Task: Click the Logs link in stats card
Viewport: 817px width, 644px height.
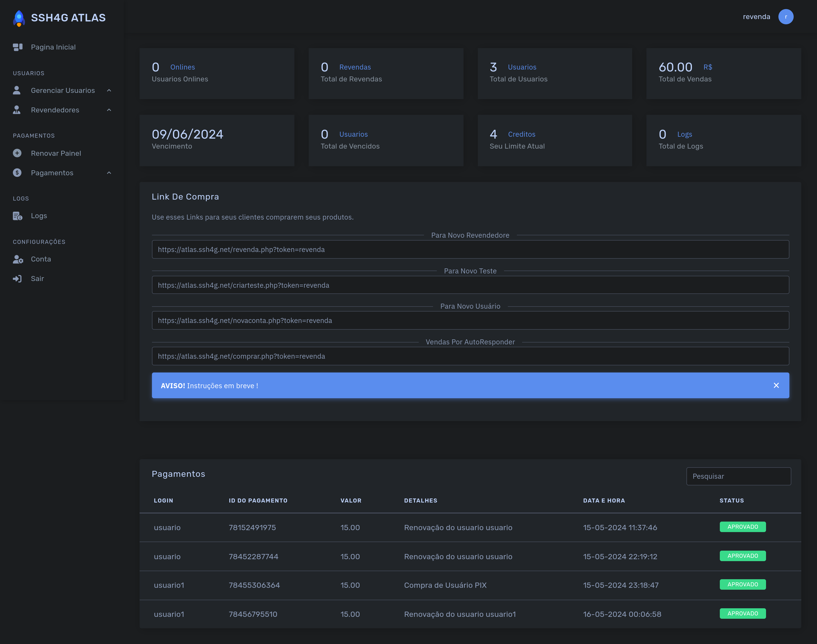Action: pyautogui.click(x=684, y=134)
